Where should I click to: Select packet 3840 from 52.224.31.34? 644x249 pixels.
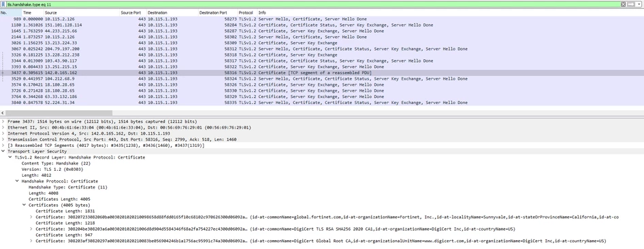(x=321, y=103)
